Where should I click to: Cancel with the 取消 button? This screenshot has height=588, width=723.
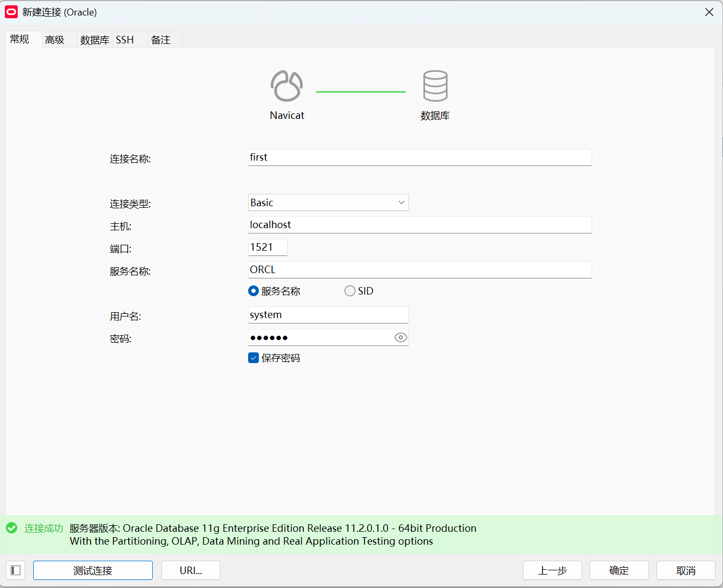click(686, 570)
